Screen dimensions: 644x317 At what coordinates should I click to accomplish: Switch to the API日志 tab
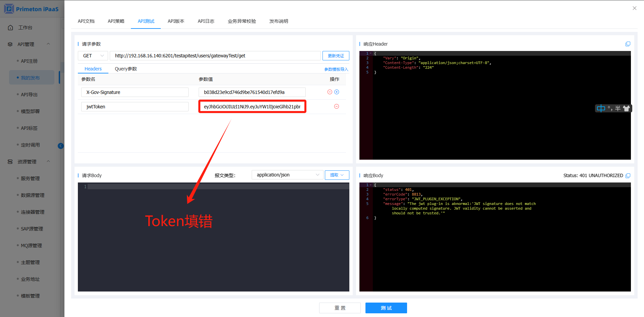pos(206,21)
